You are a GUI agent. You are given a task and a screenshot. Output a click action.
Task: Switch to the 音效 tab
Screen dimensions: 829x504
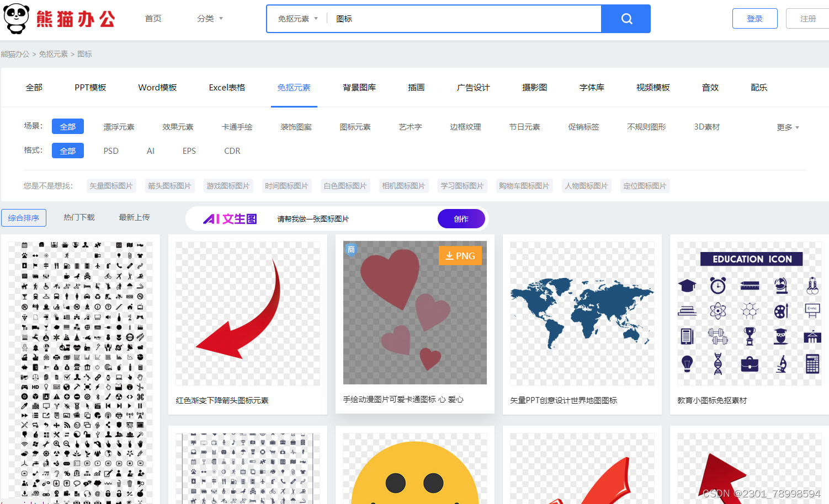pos(710,88)
